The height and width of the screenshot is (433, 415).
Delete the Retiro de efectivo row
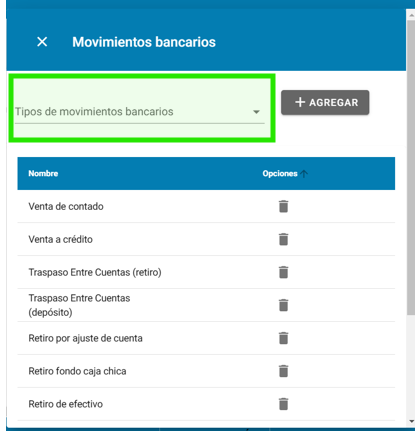(283, 404)
